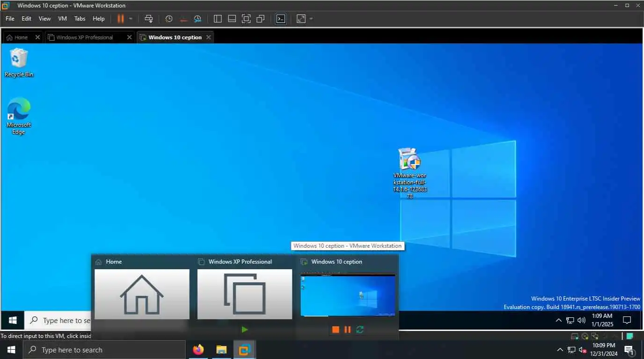
Task: Toggle the console view
Action: pos(280,19)
